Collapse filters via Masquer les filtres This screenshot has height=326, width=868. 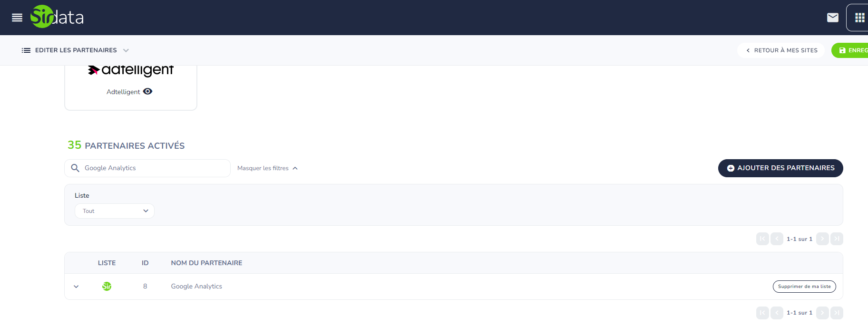pyautogui.click(x=267, y=168)
